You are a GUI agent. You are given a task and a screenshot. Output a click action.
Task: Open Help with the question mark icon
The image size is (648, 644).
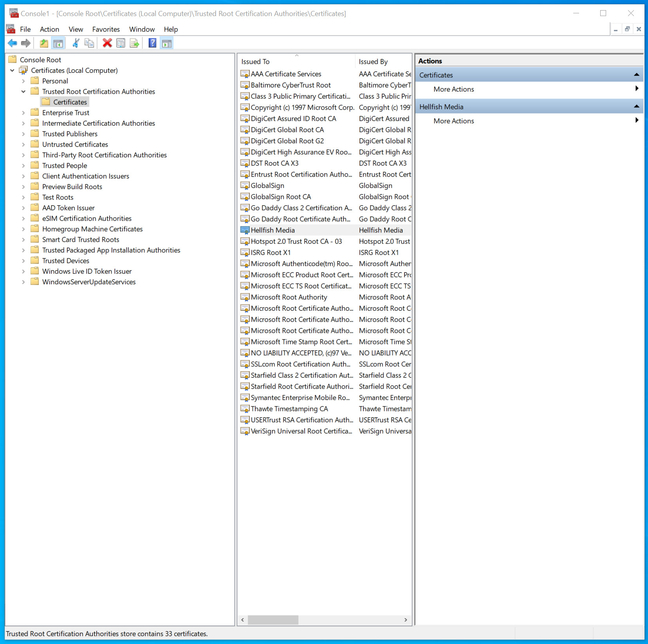152,43
